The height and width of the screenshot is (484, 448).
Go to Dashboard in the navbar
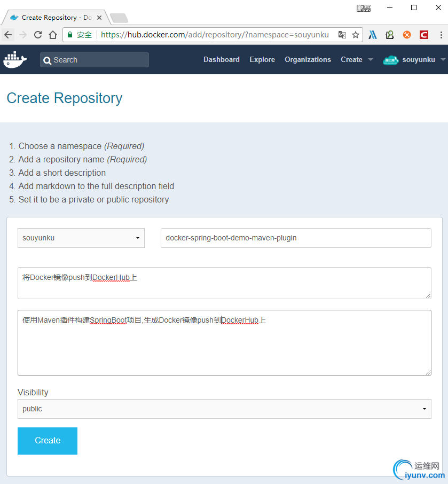[222, 60]
